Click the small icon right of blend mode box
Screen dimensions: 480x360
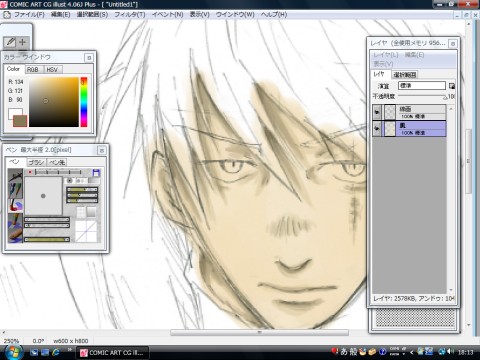tap(452, 86)
